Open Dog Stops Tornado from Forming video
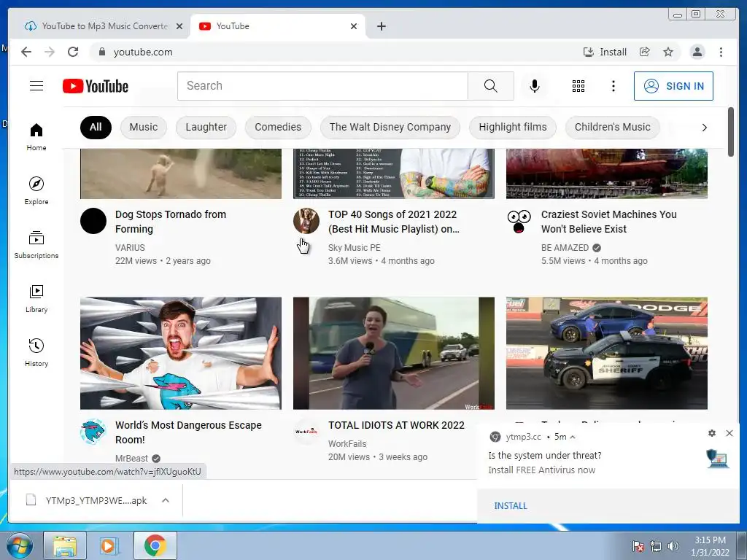747x560 pixels. [171, 222]
